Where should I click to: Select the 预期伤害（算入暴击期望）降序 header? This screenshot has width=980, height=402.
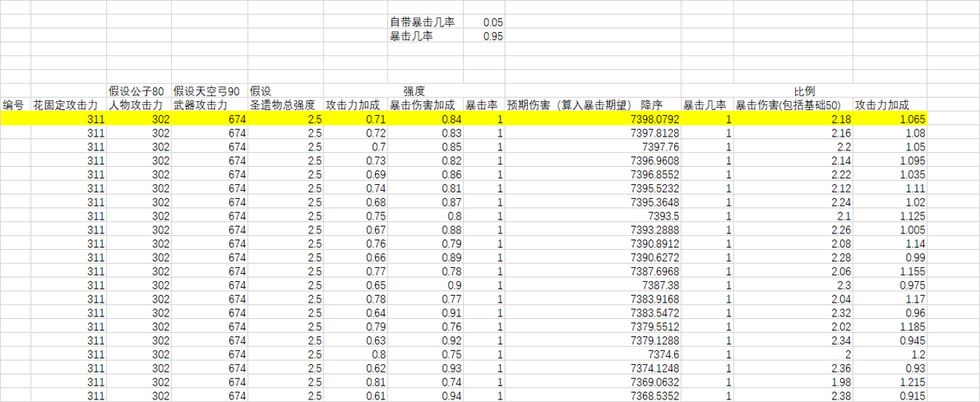(593, 105)
